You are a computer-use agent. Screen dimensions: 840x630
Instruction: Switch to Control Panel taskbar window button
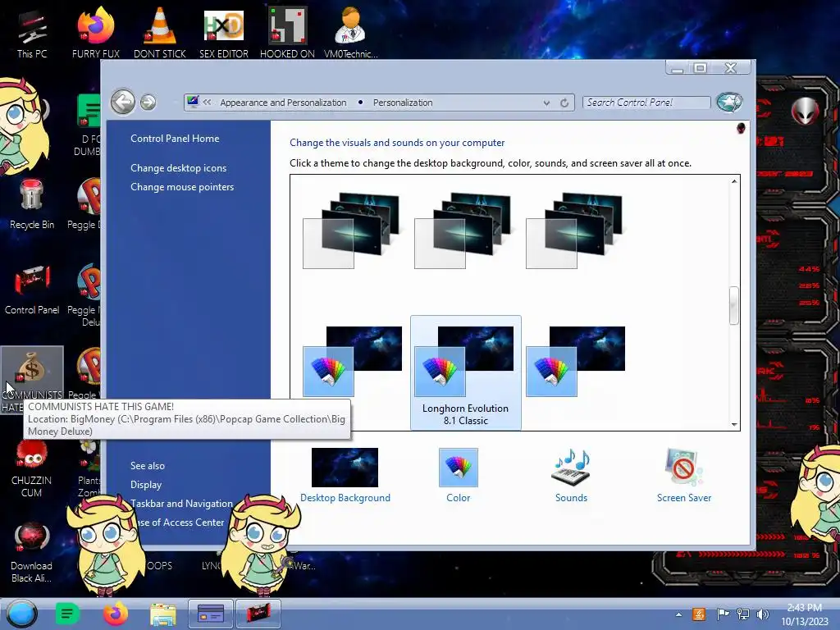pos(211,614)
